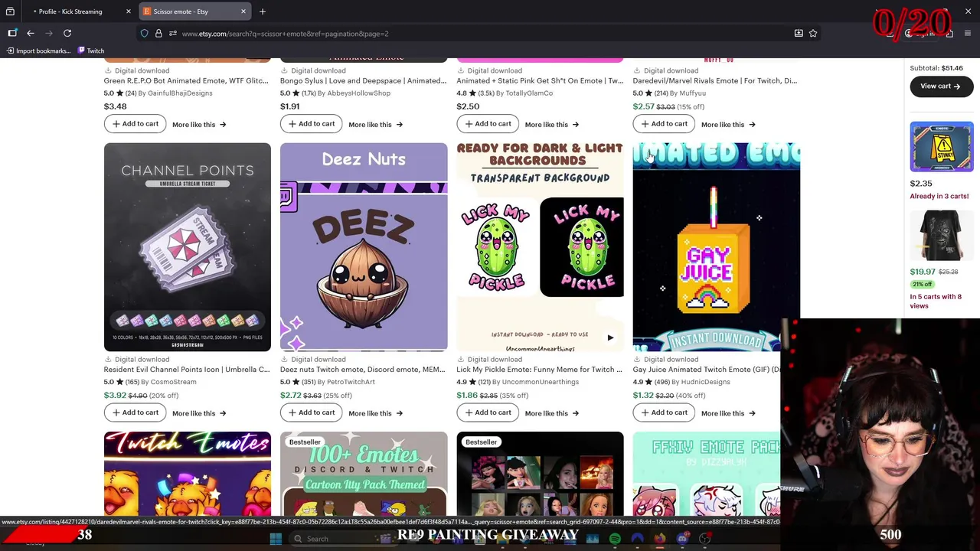Image resolution: width=980 pixels, height=551 pixels.
Task: Click shop name HudnicDesigns
Action: click(x=705, y=382)
